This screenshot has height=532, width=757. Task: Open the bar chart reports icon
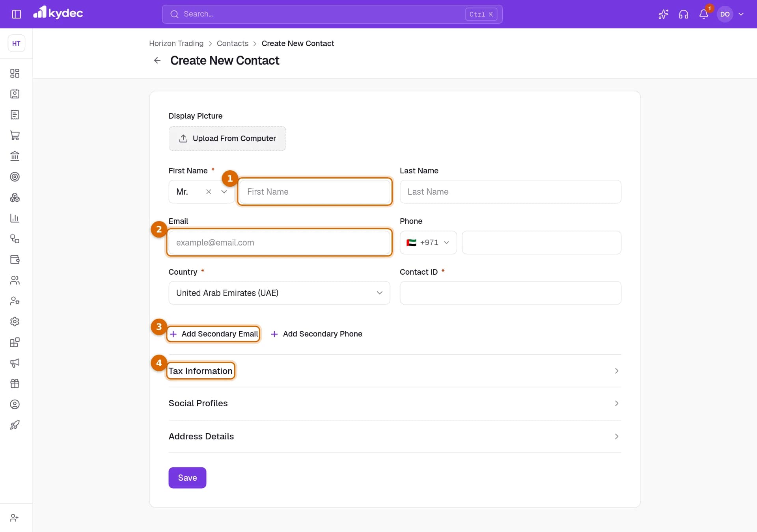tap(15, 218)
